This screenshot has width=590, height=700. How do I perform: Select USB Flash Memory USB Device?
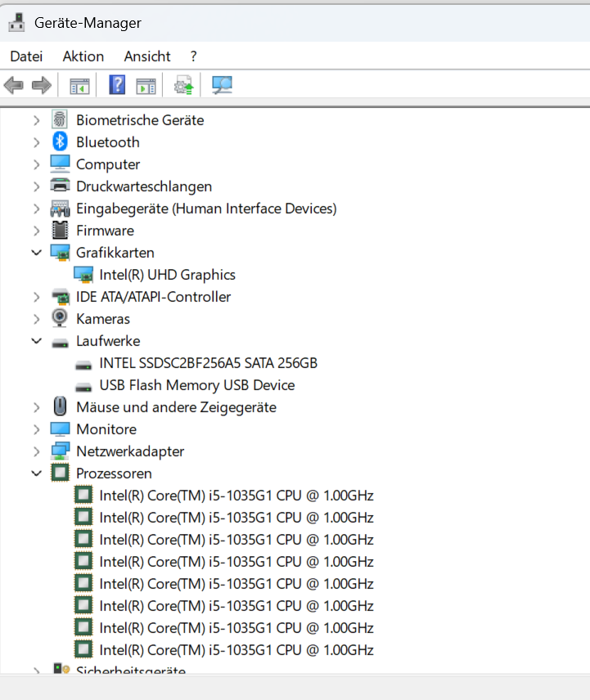pos(197,385)
